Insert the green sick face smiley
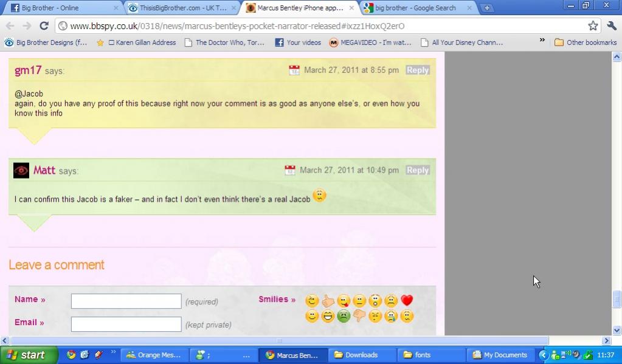The image size is (622, 364). [344, 316]
